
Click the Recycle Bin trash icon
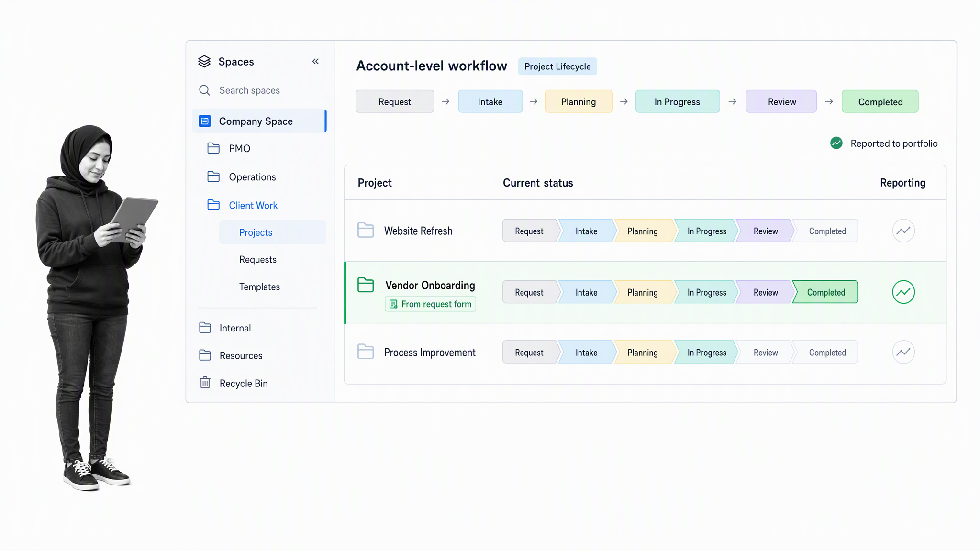[205, 383]
